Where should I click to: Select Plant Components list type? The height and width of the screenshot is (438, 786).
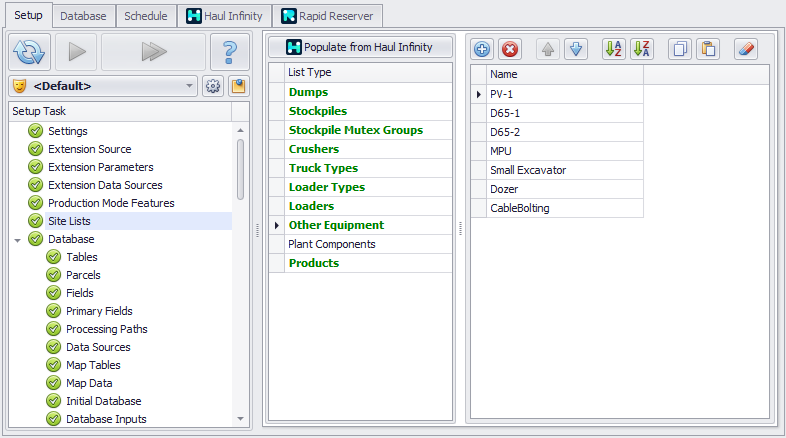click(368, 245)
